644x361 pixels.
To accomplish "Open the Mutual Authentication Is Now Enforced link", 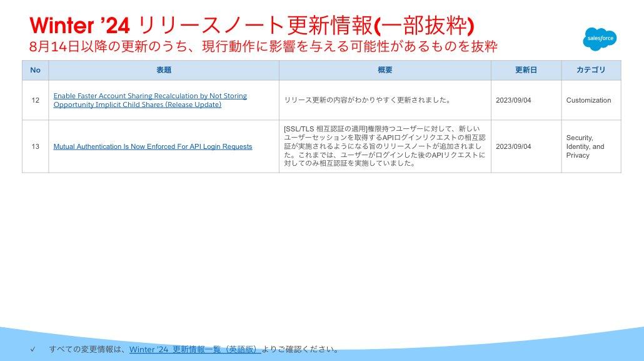I will tap(153, 146).
